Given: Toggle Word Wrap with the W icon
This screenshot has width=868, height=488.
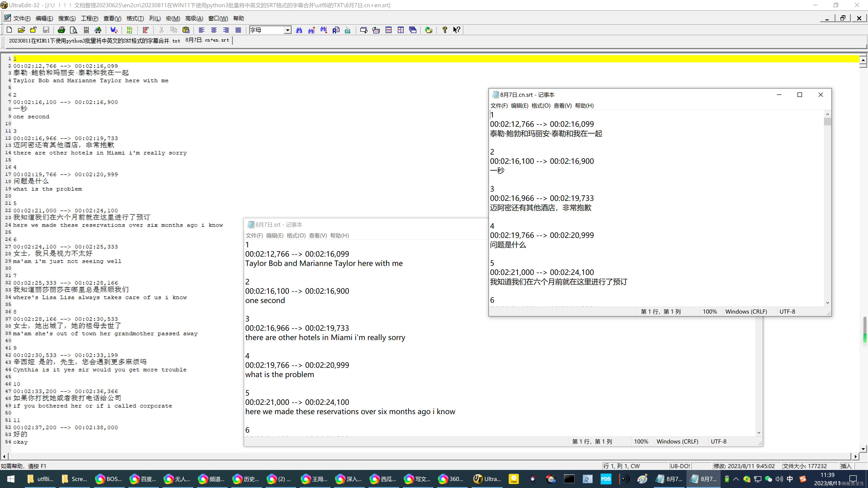Looking at the screenshot, I should tap(114, 30).
